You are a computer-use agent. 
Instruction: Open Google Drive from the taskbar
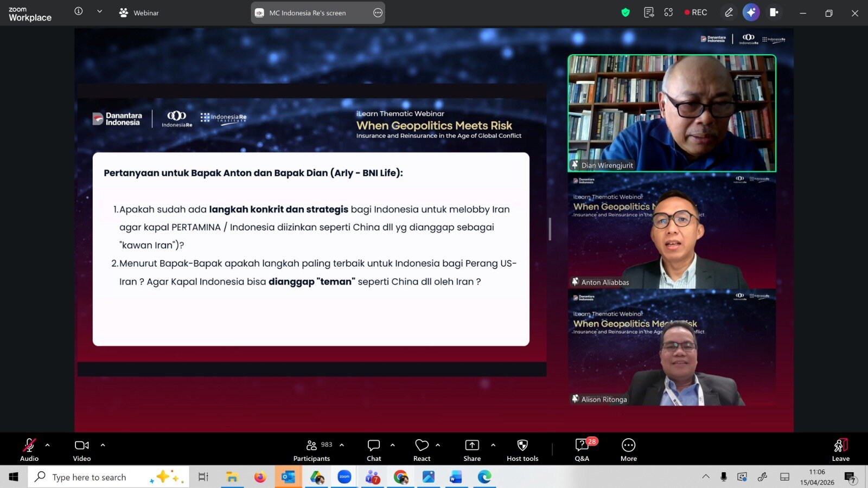click(316, 477)
